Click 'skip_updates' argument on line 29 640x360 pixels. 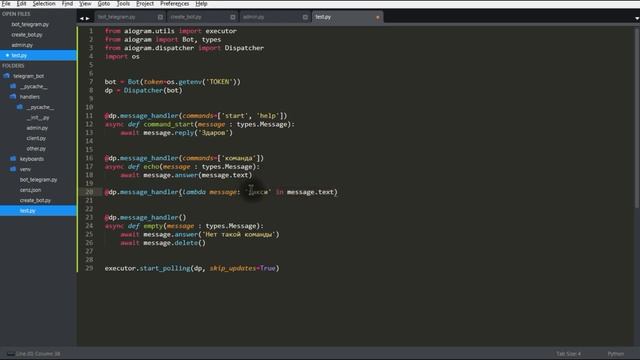click(x=233, y=268)
